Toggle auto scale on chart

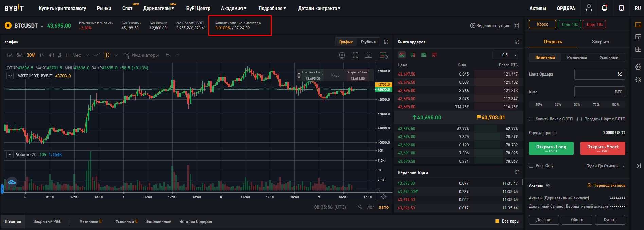coord(384,207)
